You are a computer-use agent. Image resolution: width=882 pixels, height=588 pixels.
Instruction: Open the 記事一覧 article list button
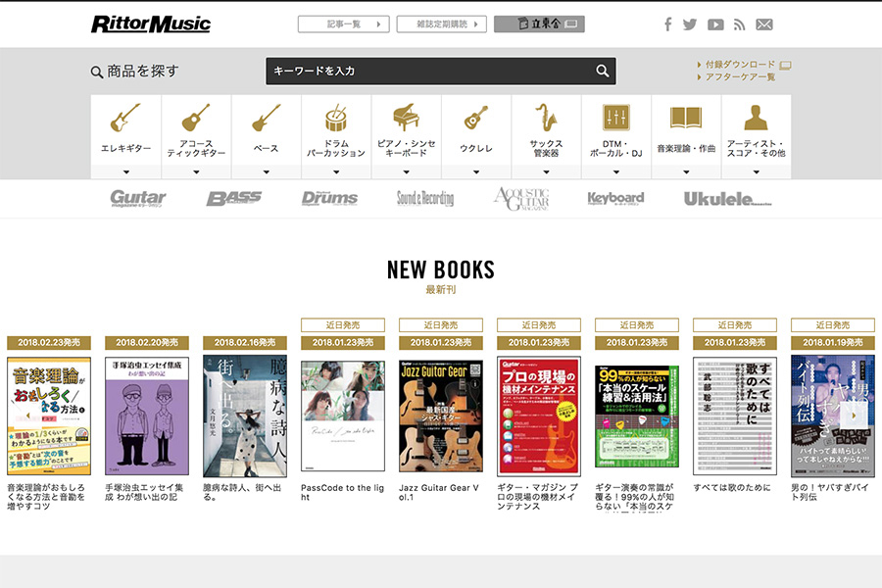[344, 24]
